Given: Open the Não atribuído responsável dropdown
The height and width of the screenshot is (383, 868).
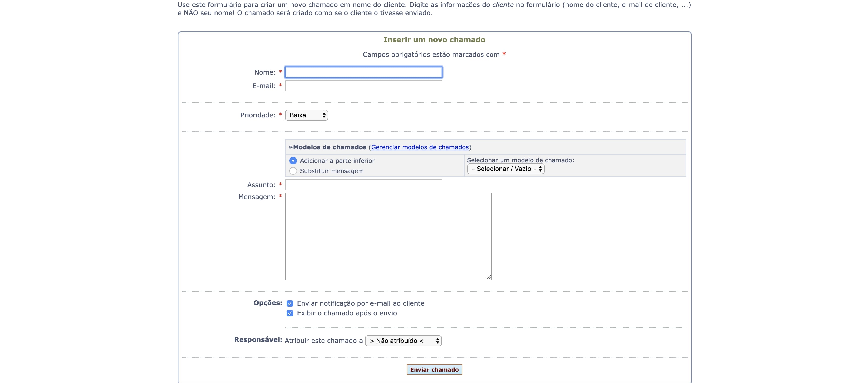Looking at the screenshot, I should coord(403,341).
